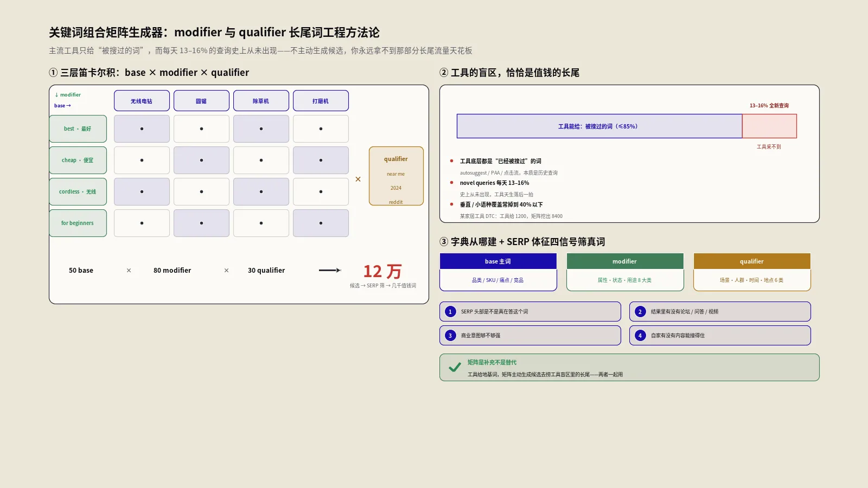This screenshot has height=488, width=868.
Task: Select the cheap · 便宜 modifier row
Action: (x=78, y=160)
